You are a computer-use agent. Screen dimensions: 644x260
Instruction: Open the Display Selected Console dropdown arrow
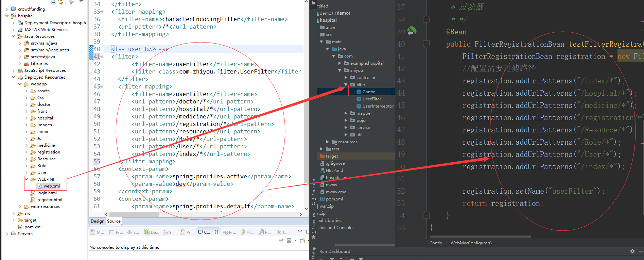(x=295, y=241)
